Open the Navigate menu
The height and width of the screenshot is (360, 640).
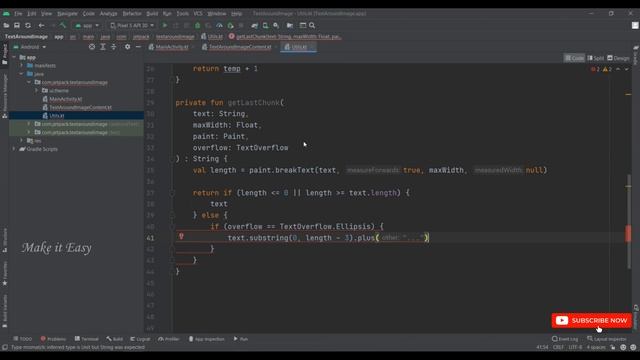(67, 13)
